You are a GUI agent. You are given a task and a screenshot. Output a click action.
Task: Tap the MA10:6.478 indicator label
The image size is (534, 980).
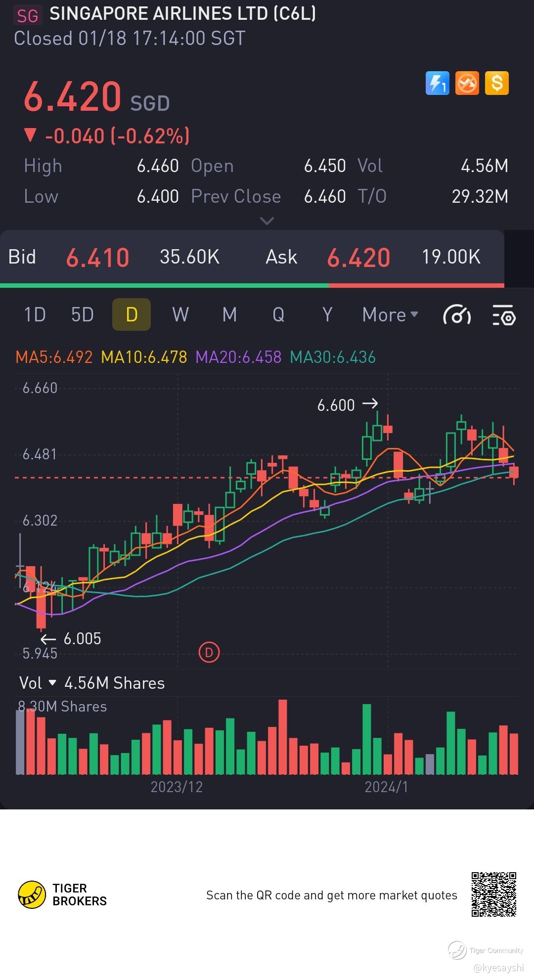(x=144, y=357)
